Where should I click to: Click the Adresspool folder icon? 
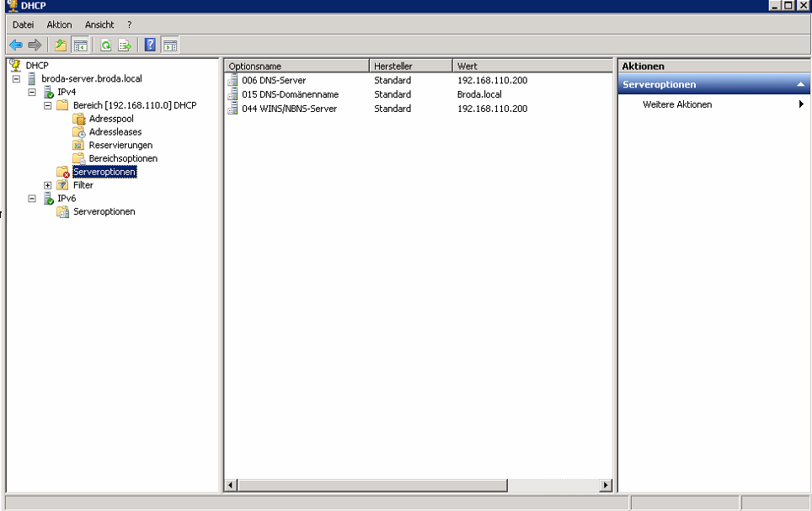point(78,119)
